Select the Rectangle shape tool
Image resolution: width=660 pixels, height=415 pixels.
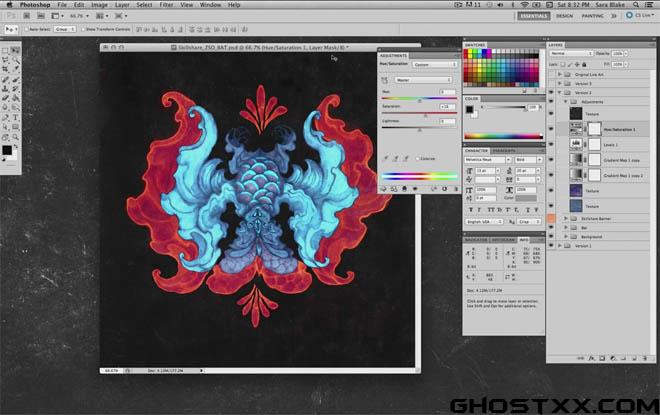[x=15, y=127]
